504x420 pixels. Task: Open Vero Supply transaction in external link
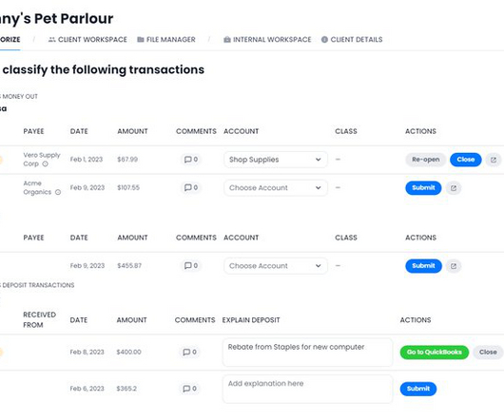tap(494, 160)
